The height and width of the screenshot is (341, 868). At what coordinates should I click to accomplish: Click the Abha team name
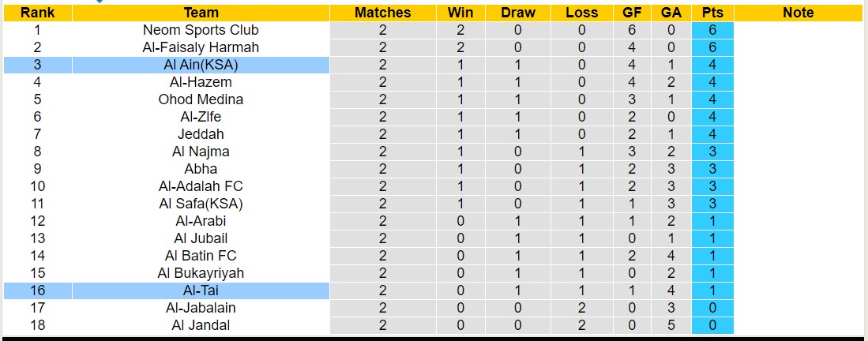point(201,169)
